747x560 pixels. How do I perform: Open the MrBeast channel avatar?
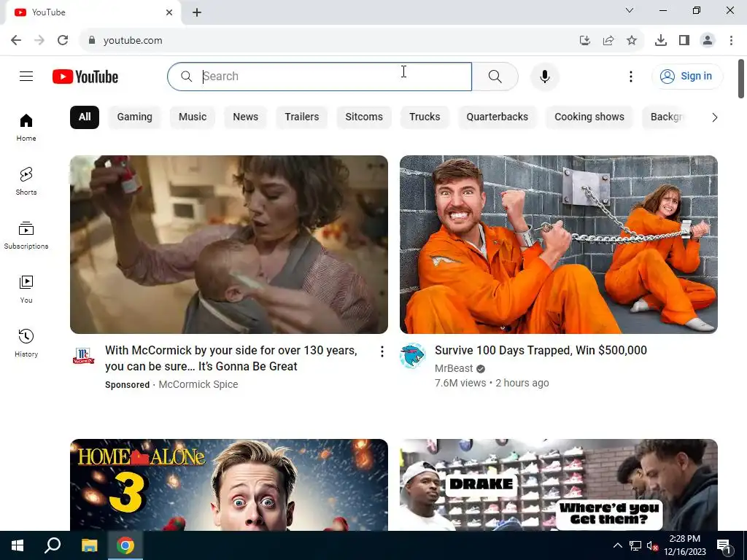(413, 356)
